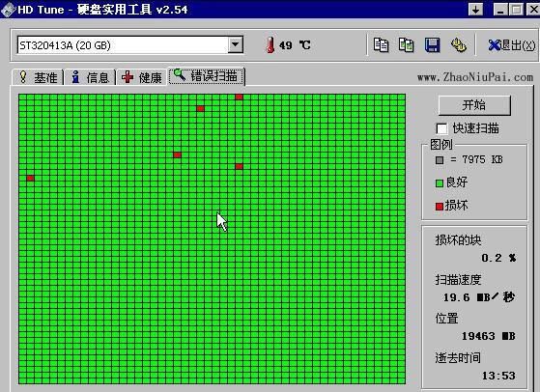Click the HD Tune title bar app icon

(8, 10)
